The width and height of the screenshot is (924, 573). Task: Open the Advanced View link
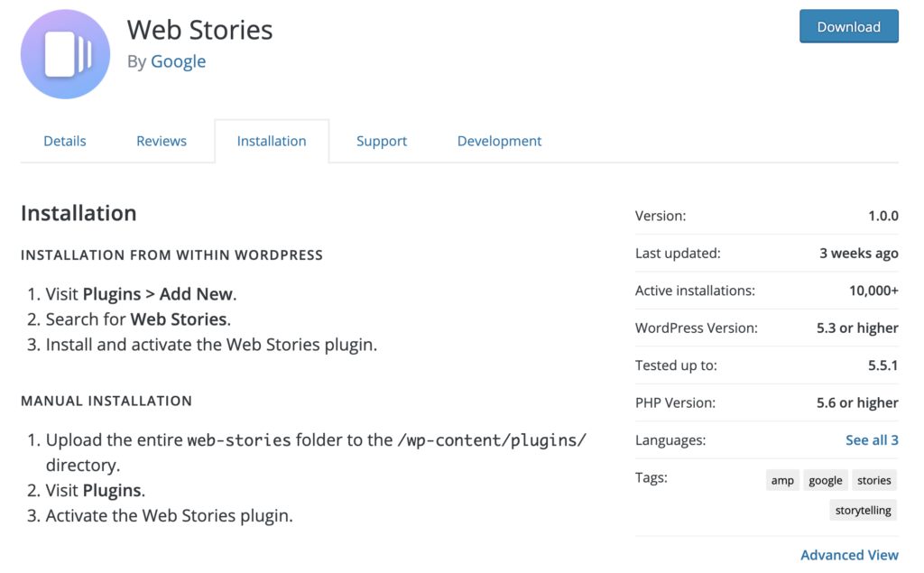click(x=849, y=555)
